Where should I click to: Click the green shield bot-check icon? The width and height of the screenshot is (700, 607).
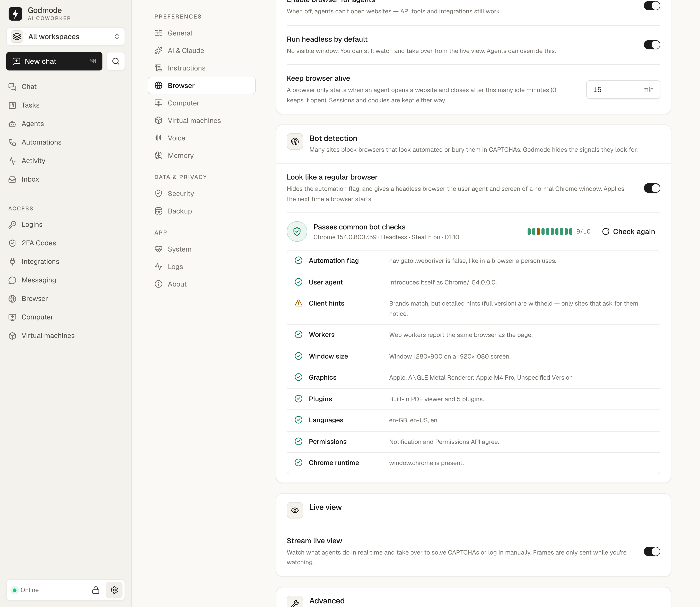click(x=297, y=231)
